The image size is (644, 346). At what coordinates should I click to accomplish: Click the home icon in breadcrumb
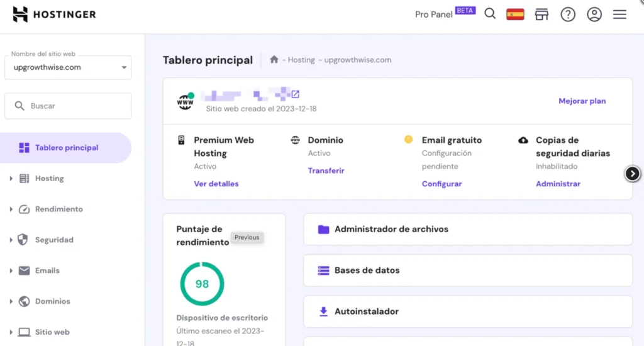pos(274,59)
